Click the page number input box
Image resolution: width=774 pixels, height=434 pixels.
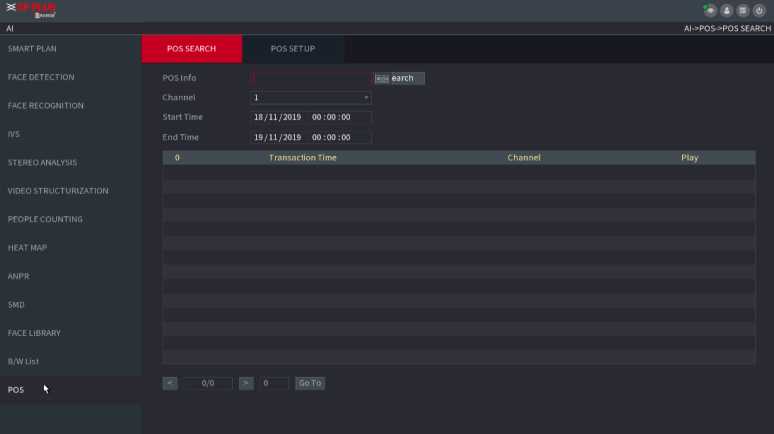274,383
